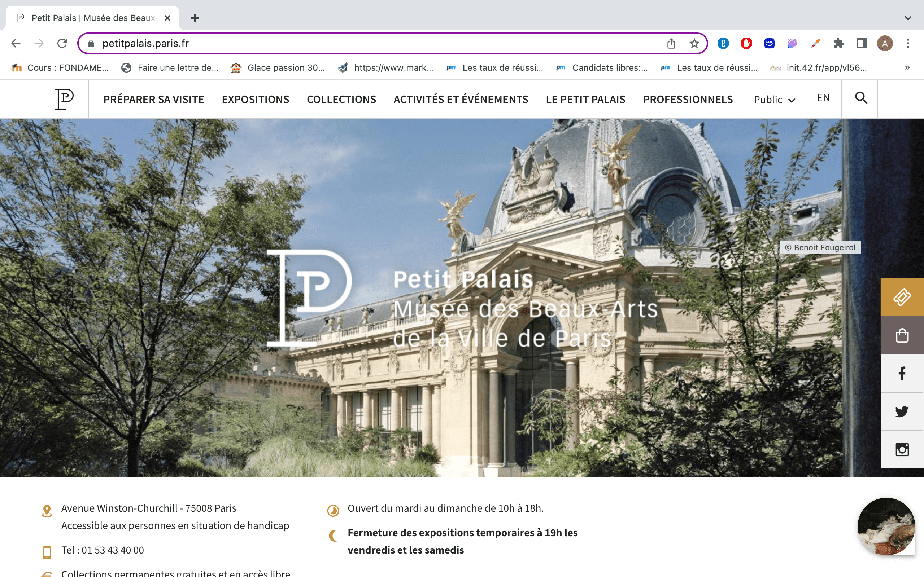Switch the site language to EN

tap(823, 98)
